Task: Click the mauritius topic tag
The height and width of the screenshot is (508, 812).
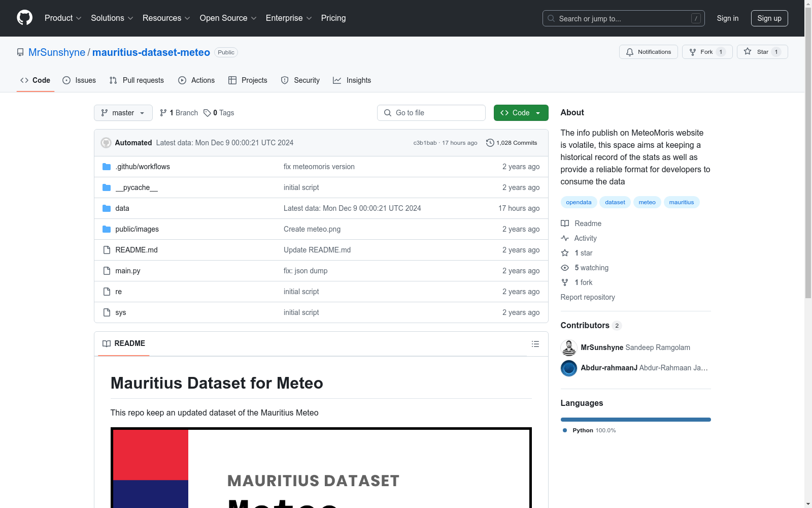Action: tap(682, 202)
